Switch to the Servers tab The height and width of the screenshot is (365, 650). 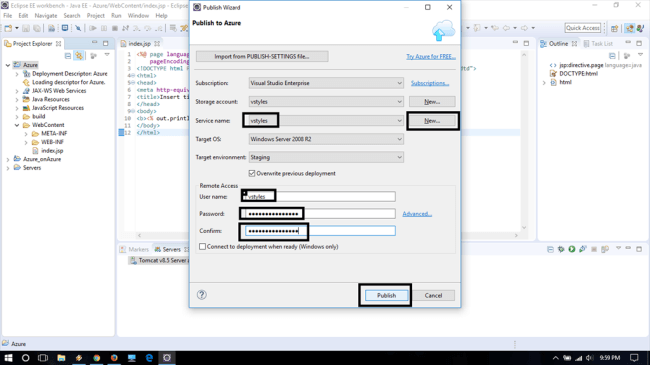pyautogui.click(x=171, y=249)
